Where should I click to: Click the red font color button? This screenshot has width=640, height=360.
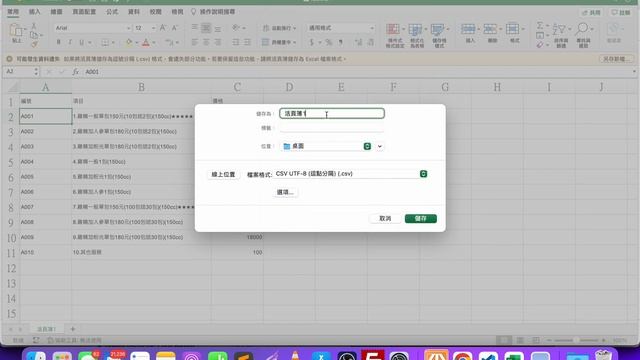(x=146, y=42)
